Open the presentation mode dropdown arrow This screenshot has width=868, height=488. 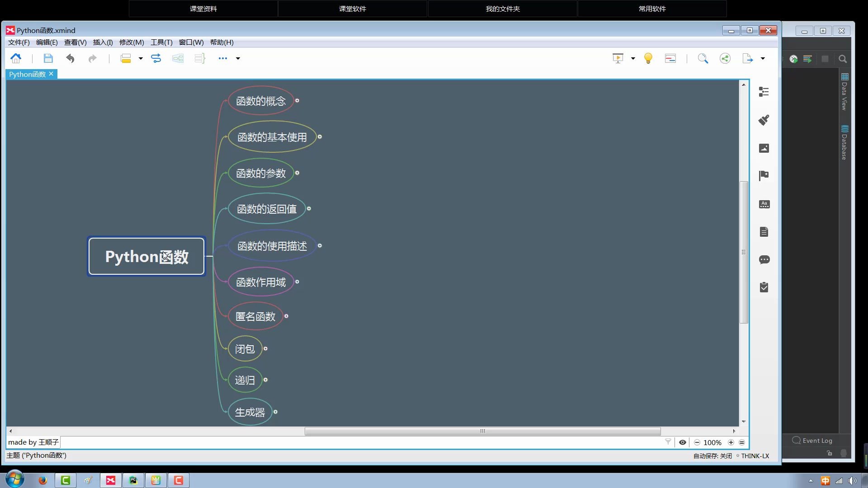[x=633, y=58]
